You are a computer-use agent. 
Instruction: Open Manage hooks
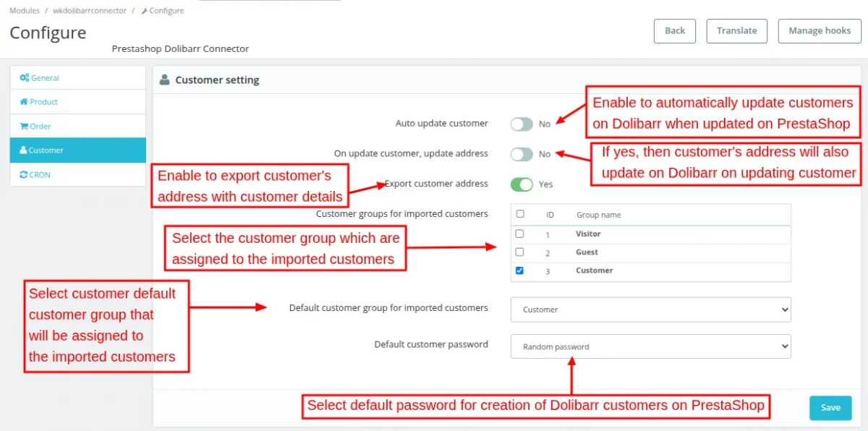click(x=820, y=31)
